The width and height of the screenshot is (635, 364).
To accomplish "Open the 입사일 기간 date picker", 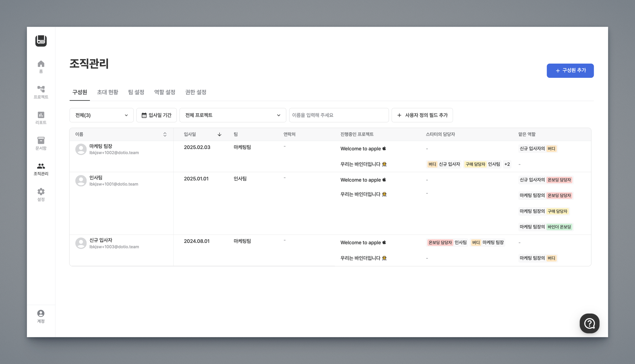I will (x=157, y=115).
